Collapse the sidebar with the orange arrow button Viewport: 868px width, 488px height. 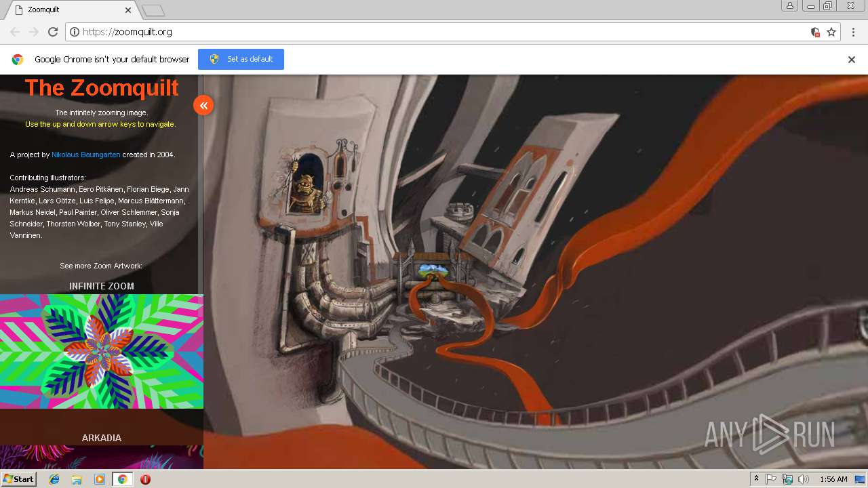pos(203,105)
